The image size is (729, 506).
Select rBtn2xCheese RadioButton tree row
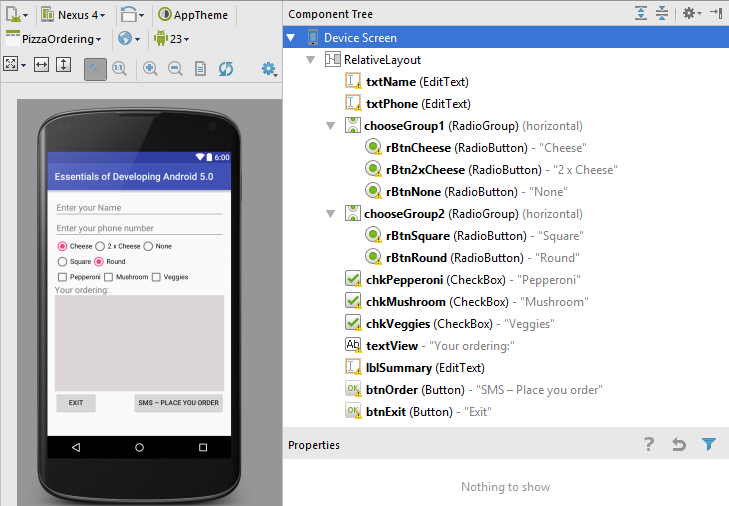(491, 170)
